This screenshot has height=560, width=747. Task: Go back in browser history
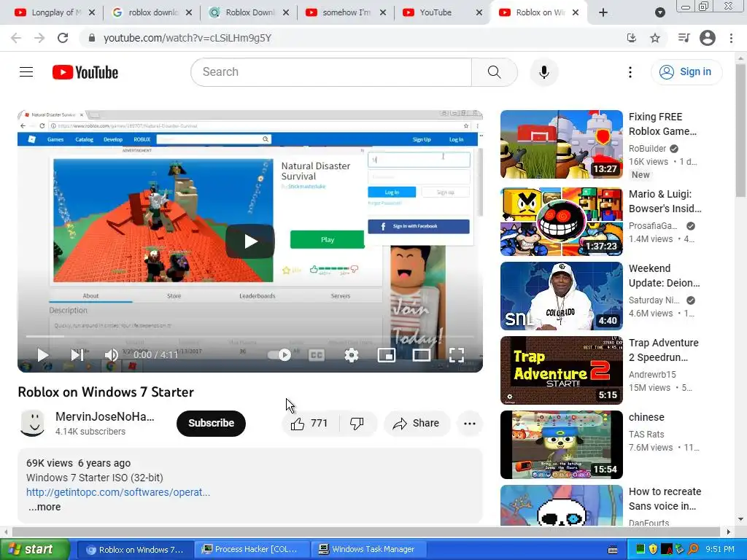[x=16, y=38]
